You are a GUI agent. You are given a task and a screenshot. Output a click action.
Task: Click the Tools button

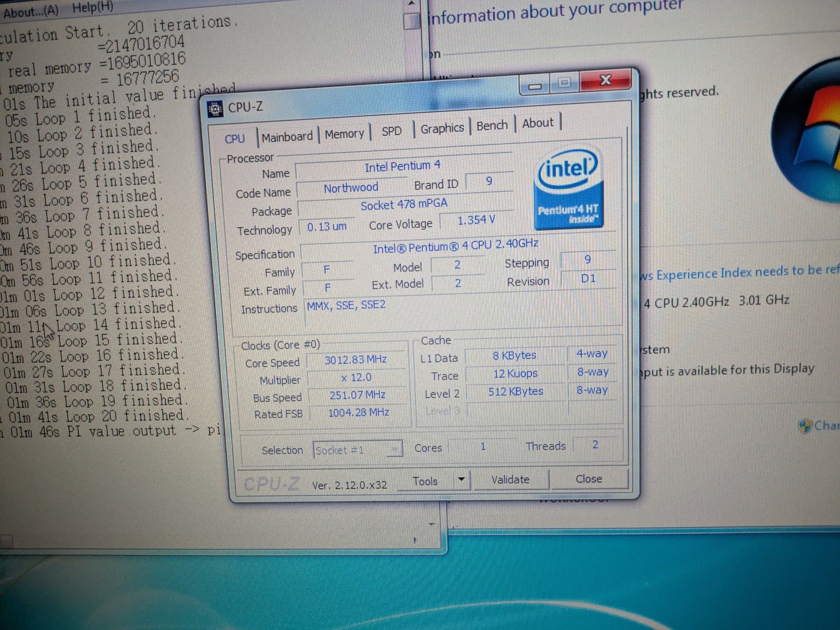tap(425, 481)
